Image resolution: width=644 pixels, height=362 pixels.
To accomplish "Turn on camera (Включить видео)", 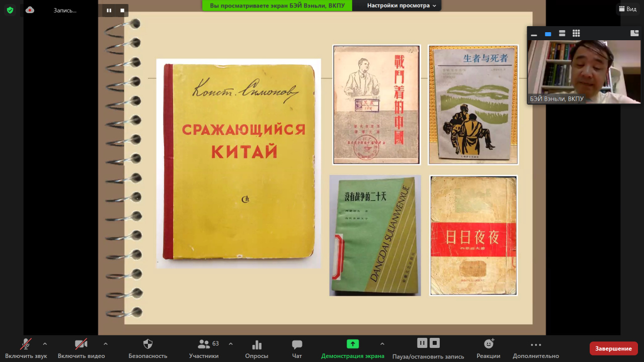I will coord(81,344).
